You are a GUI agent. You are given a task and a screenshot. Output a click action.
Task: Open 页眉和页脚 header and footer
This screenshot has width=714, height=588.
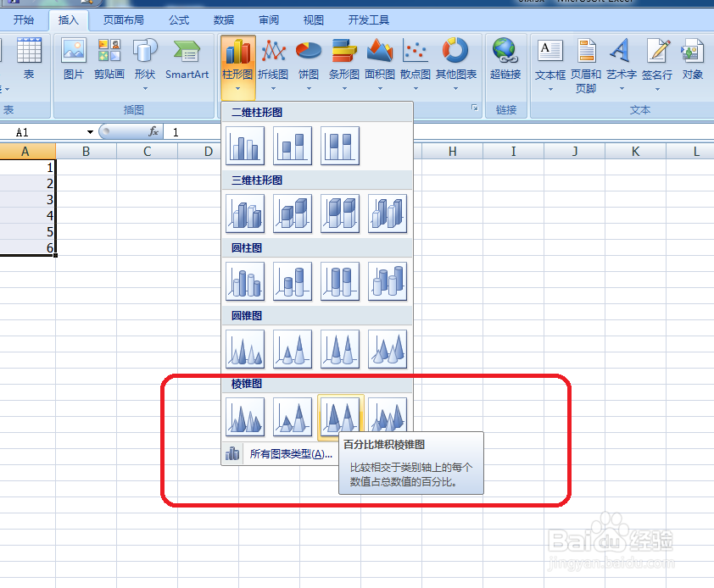point(586,66)
